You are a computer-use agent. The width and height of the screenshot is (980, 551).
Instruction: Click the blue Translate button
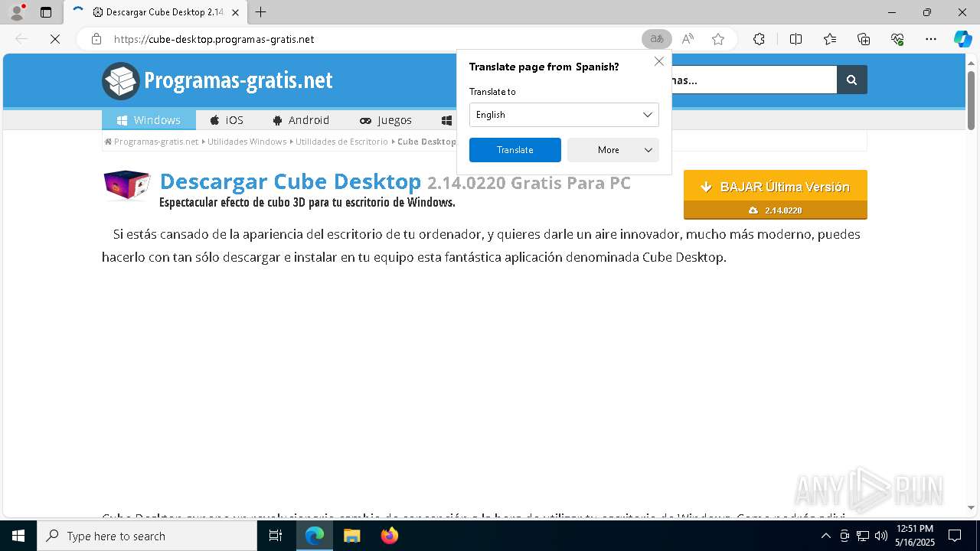pos(515,150)
